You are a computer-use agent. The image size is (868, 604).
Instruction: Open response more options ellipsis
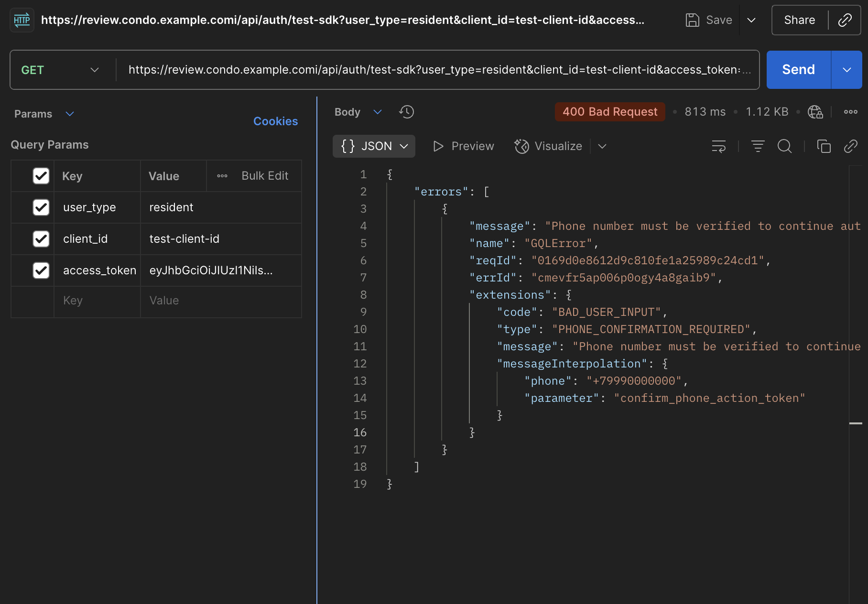point(851,112)
